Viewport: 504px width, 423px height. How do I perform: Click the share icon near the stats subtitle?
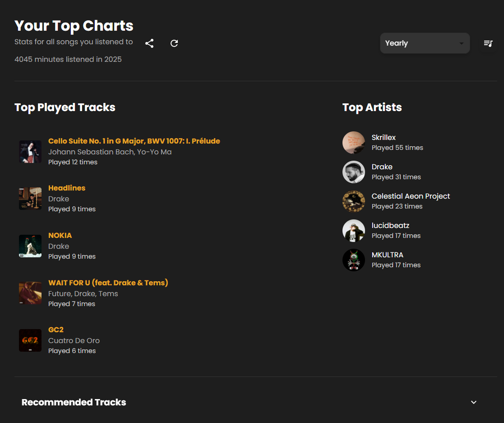(149, 43)
